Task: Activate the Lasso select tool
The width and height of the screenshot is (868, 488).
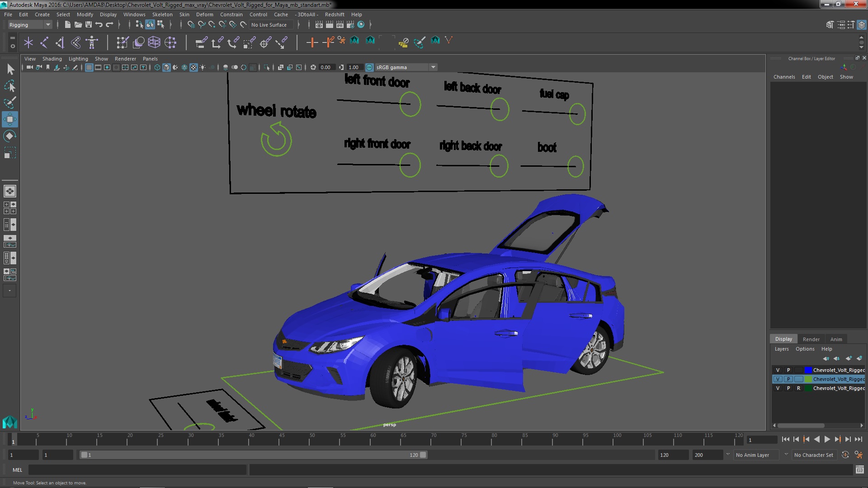Action: click(10, 86)
